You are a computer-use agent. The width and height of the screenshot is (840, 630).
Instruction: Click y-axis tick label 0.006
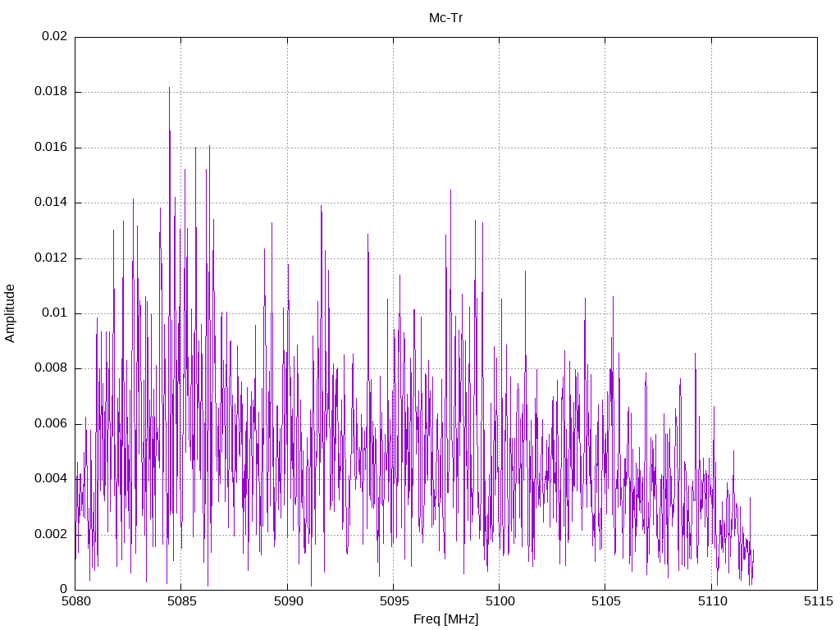[x=52, y=424]
